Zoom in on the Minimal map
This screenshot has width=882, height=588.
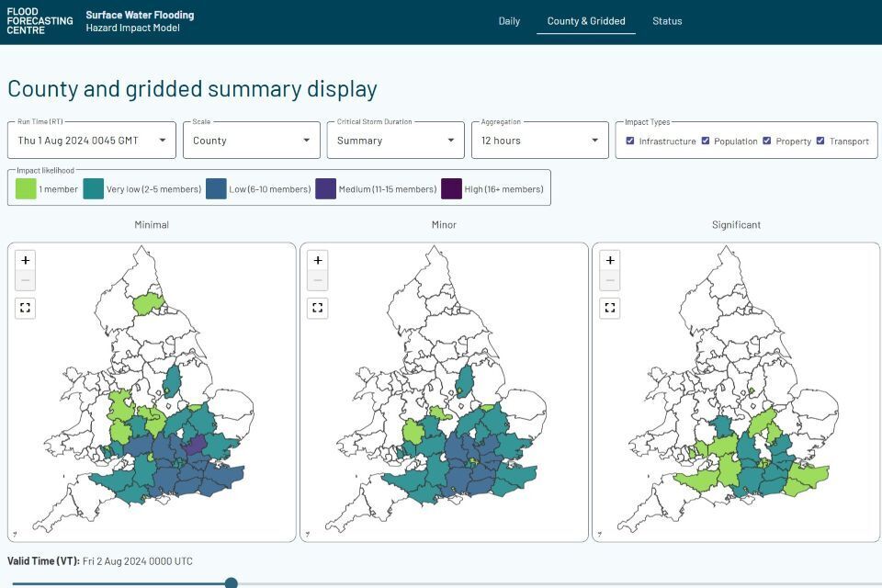26,260
